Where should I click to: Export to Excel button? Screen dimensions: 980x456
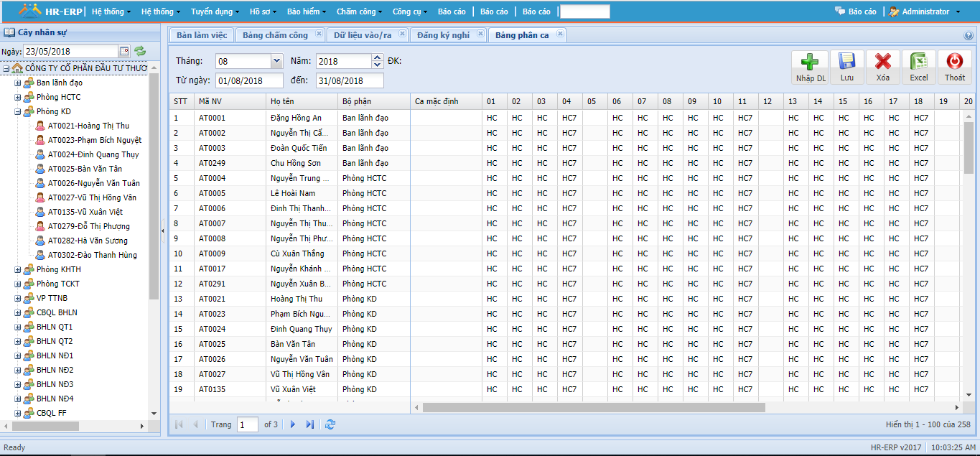(919, 68)
